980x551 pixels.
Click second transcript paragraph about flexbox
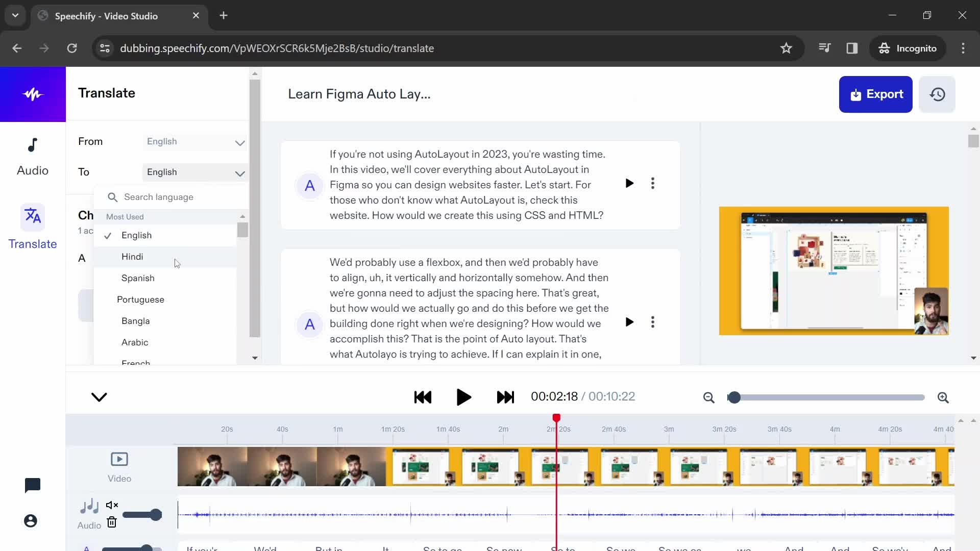[x=469, y=308]
